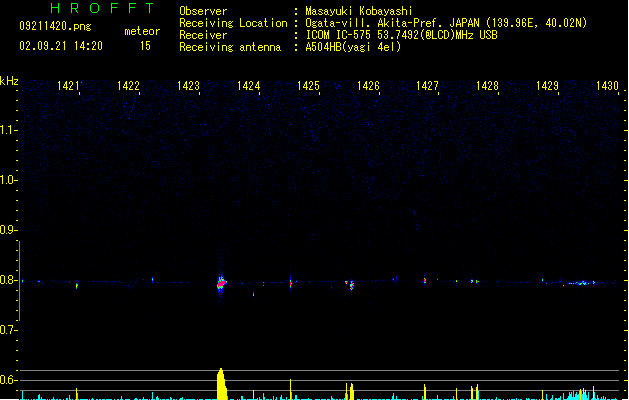Click the antenna A504HB(yagi 4el) text

pos(353,47)
